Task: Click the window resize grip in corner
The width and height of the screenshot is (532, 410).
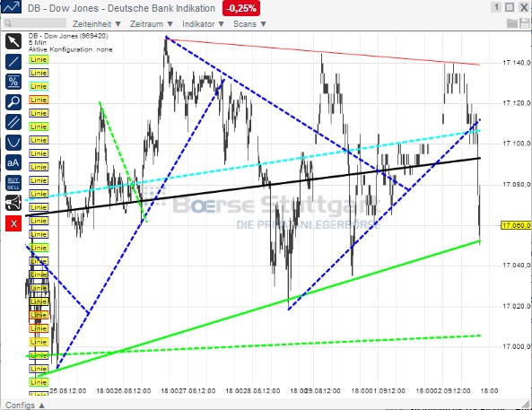Action: 527,405
